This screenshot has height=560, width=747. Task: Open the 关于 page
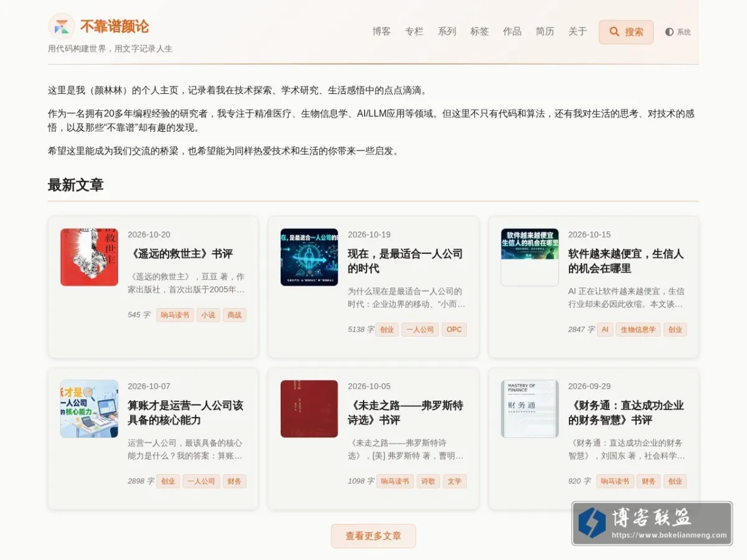click(x=578, y=31)
